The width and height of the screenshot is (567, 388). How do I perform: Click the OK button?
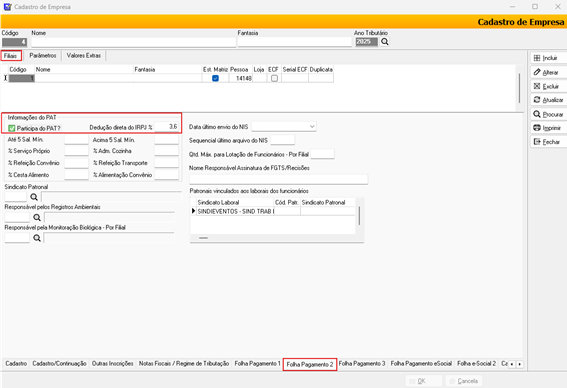423,381
